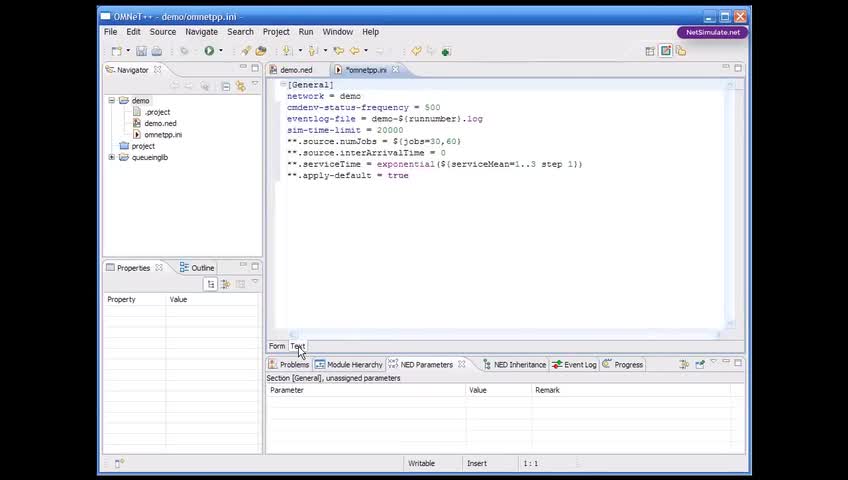The width and height of the screenshot is (848, 480).
Task: Collapse the demo project tree node
Action: point(112,101)
